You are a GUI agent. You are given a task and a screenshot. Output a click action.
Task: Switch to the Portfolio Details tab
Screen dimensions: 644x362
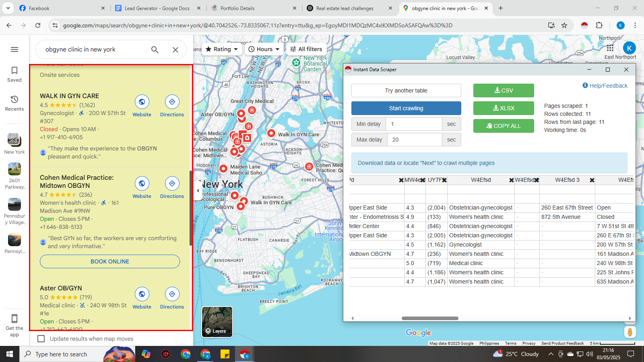254,8
